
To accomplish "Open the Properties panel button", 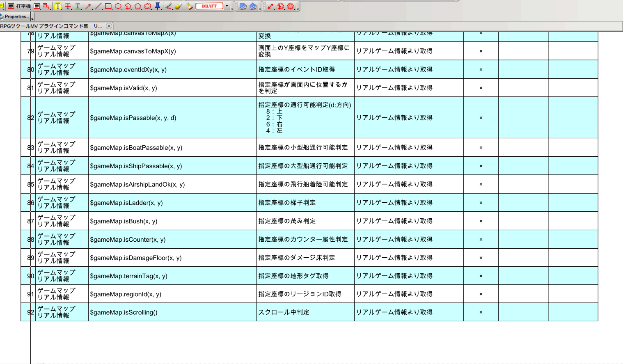I will (x=15, y=17).
